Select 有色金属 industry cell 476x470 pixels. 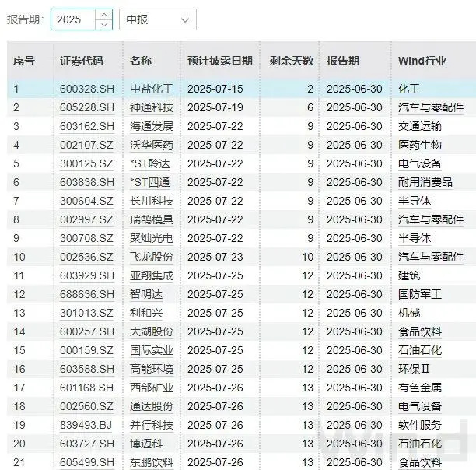pos(420,388)
